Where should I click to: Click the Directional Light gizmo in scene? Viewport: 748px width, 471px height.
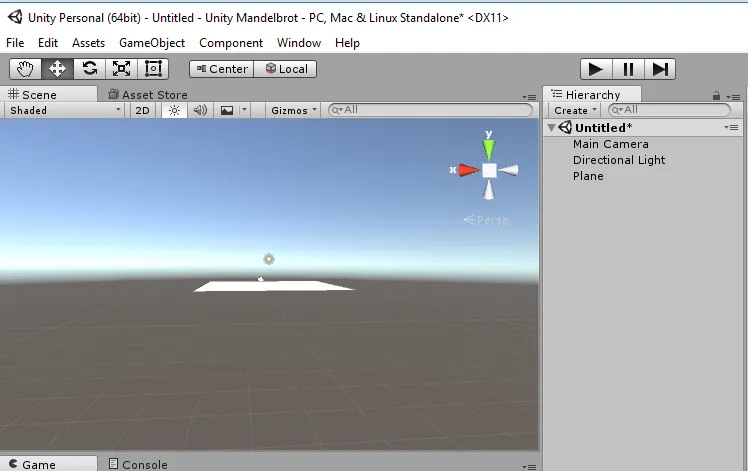(x=269, y=259)
